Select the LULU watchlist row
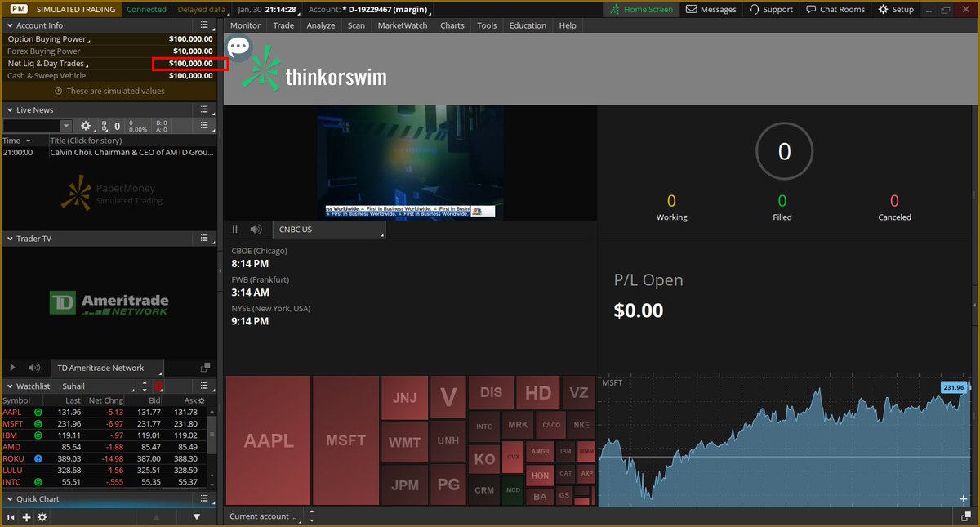Image resolution: width=980 pixels, height=527 pixels. (104, 471)
